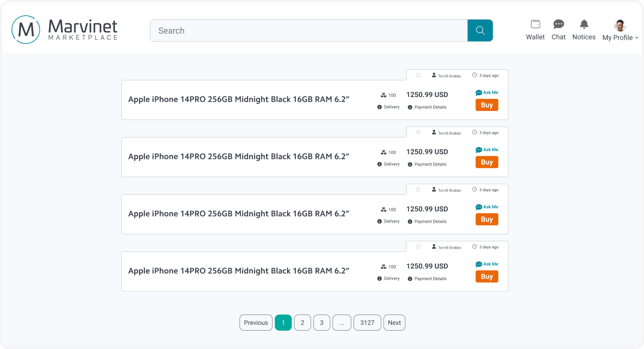Favorite the second listing with its star
This screenshot has height=349, width=644.
click(x=419, y=132)
